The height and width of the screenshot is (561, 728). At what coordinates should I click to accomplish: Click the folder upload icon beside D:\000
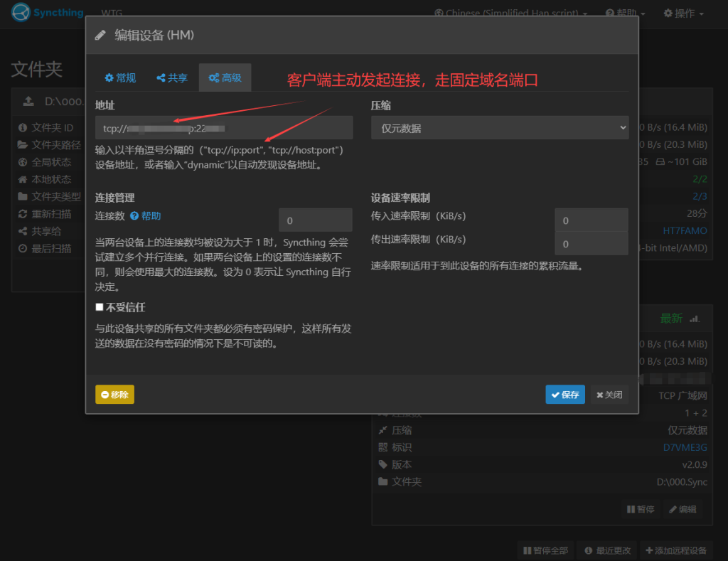pyautogui.click(x=28, y=101)
